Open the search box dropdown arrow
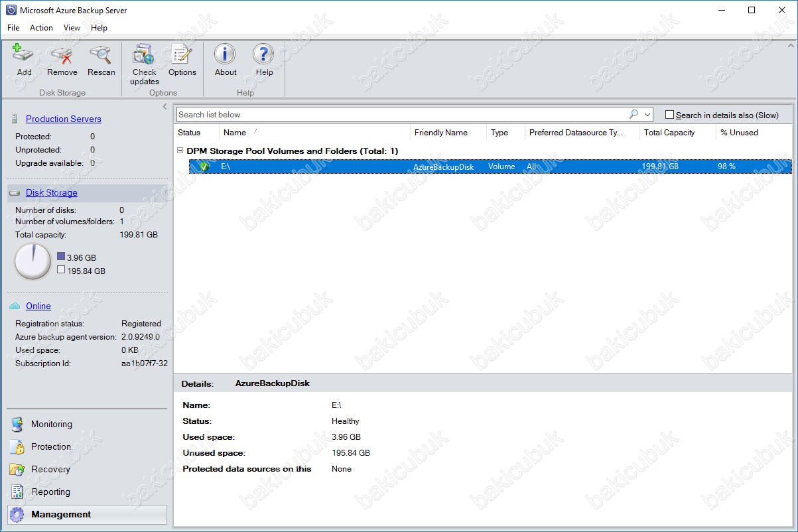Image resolution: width=798 pixels, height=532 pixels. [x=647, y=115]
